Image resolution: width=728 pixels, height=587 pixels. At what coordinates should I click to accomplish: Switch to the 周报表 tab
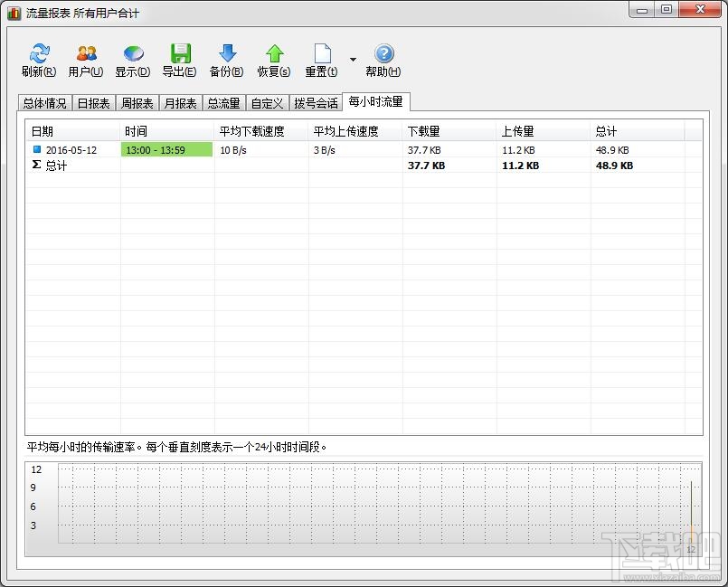coord(137,102)
